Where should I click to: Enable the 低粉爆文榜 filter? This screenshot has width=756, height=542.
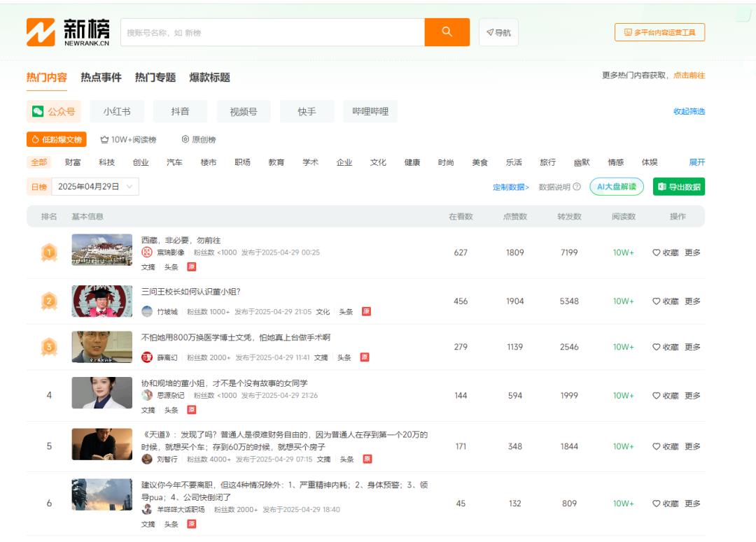click(x=56, y=140)
